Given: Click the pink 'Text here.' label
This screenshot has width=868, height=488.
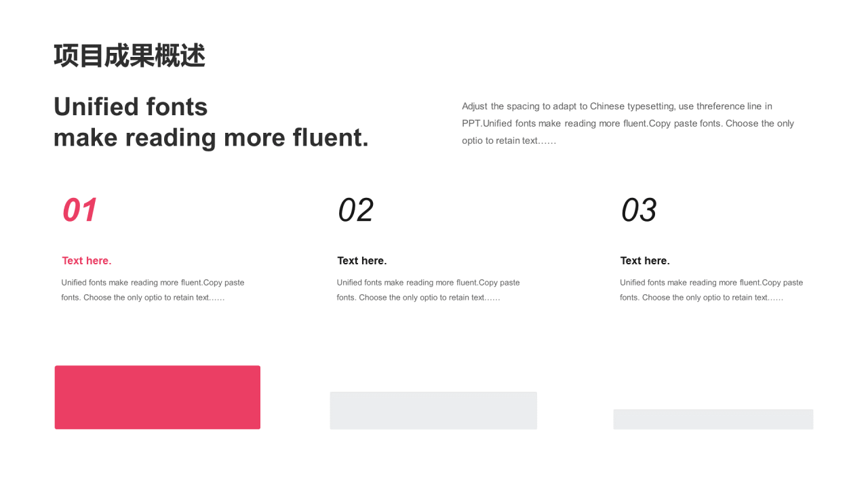Looking at the screenshot, I should (87, 261).
